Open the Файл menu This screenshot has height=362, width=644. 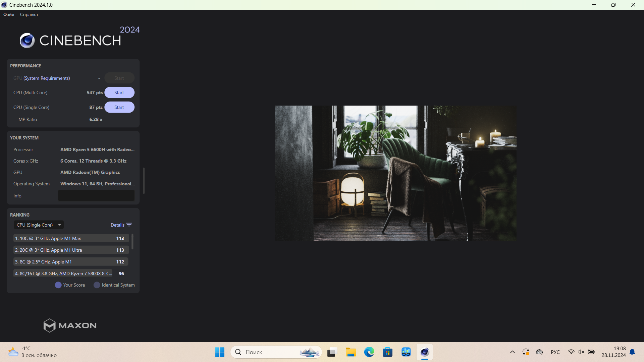[9, 14]
